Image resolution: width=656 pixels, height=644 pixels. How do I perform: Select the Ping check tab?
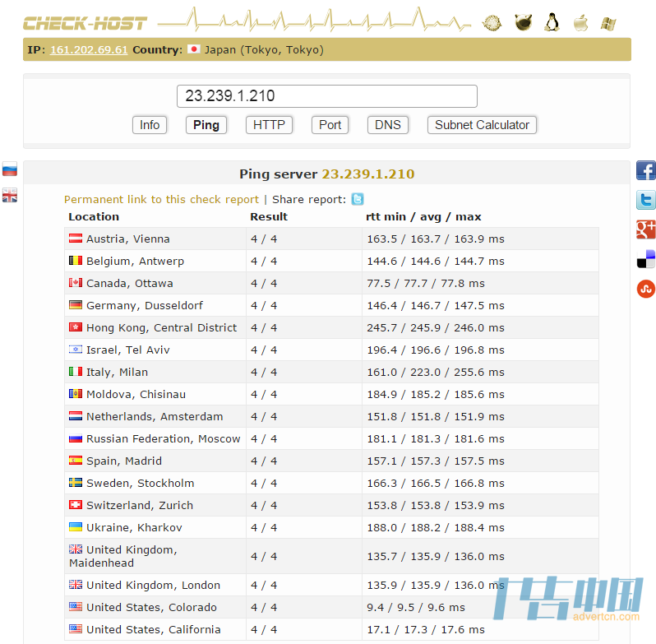click(206, 125)
